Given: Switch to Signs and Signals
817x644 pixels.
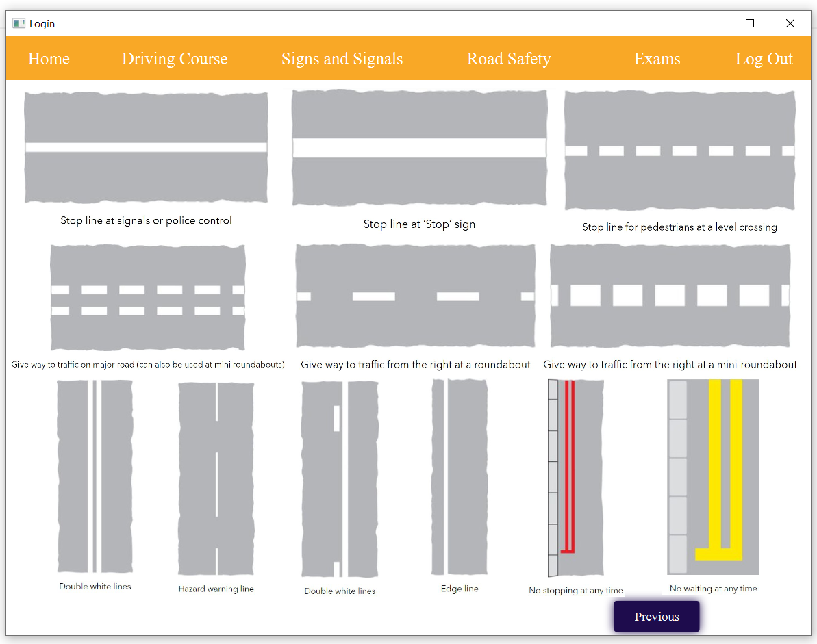Looking at the screenshot, I should pos(342,59).
